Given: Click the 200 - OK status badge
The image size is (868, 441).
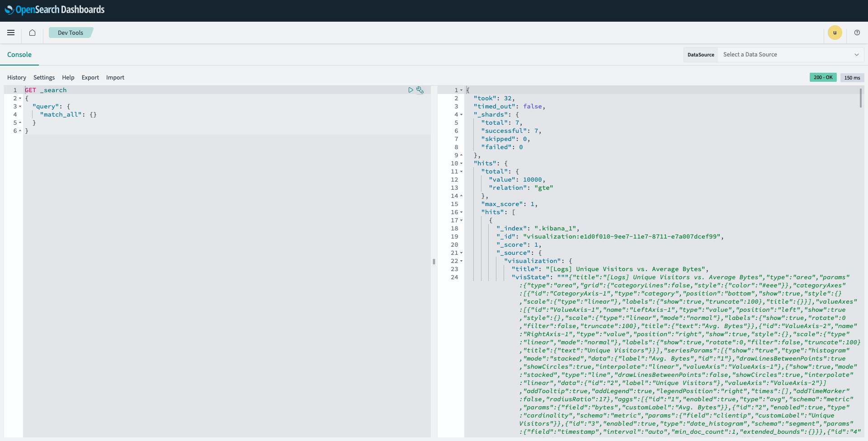Looking at the screenshot, I should 823,77.
